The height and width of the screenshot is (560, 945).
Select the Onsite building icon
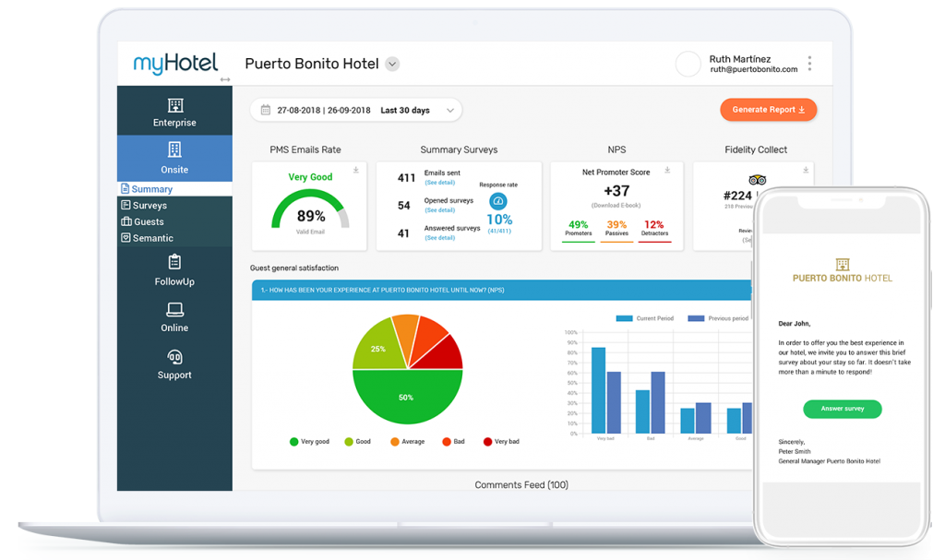point(174,149)
